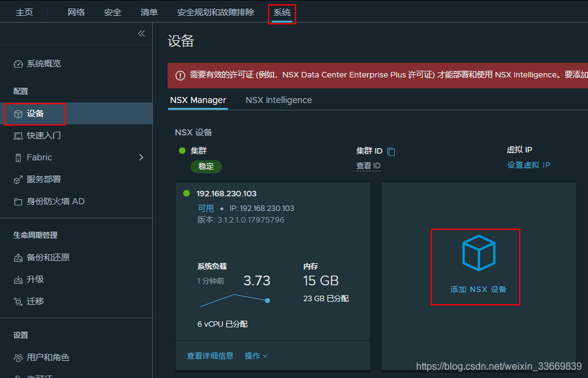Click the 快速入门 laptop icon

pyautogui.click(x=18, y=135)
